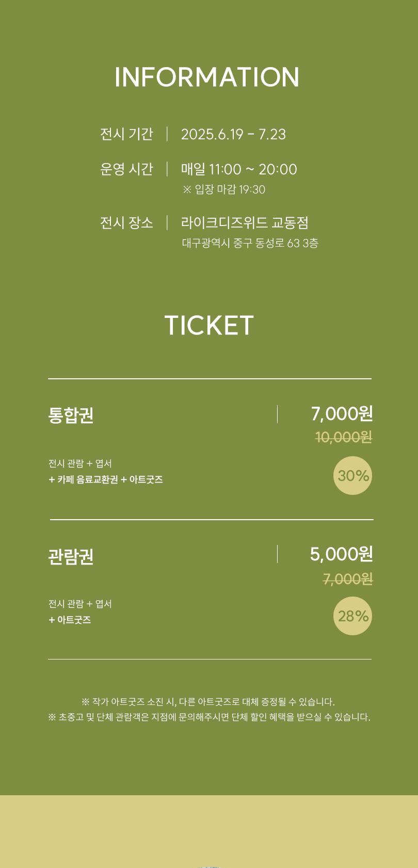Click the 전시 기간 label
Viewport: 418px width, 868px height.
[126, 134]
